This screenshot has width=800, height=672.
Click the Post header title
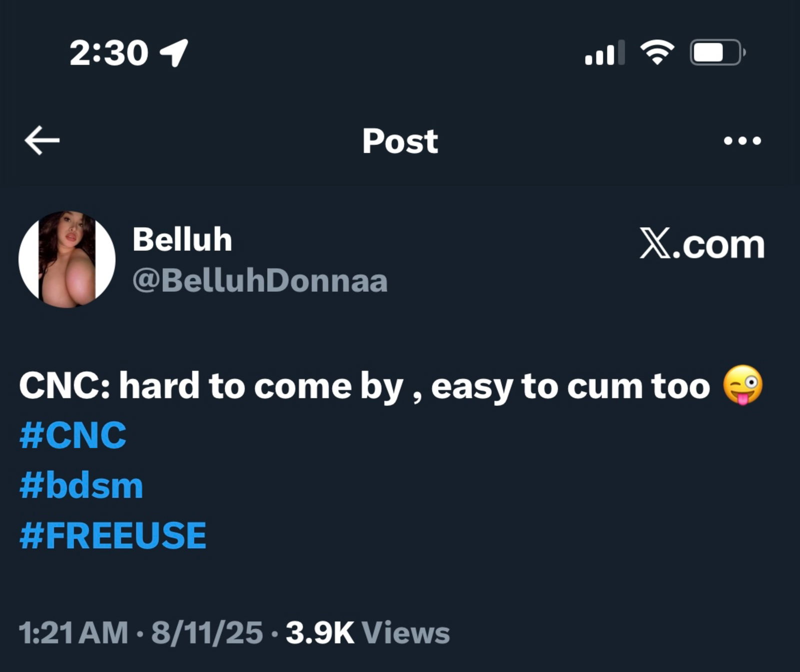click(x=399, y=141)
